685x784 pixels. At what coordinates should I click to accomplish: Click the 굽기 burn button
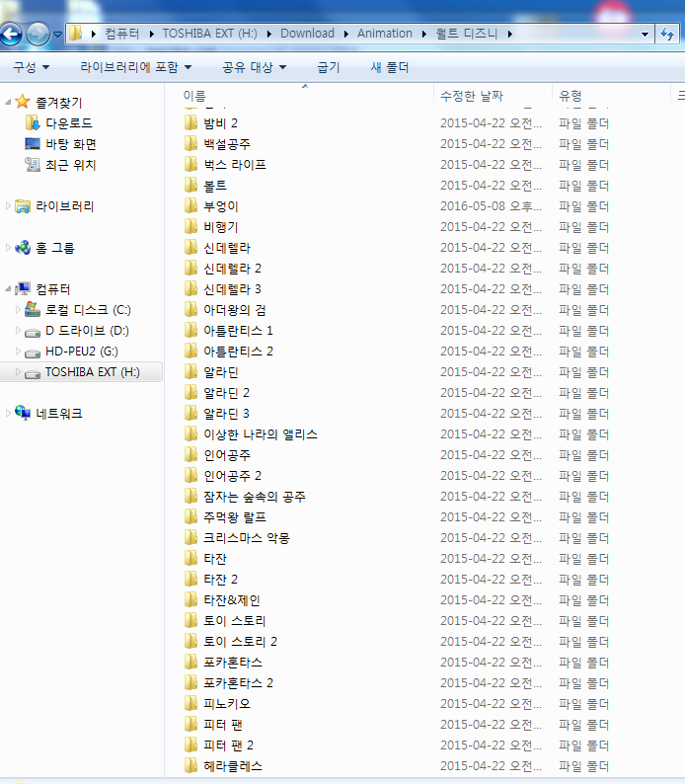point(328,68)
